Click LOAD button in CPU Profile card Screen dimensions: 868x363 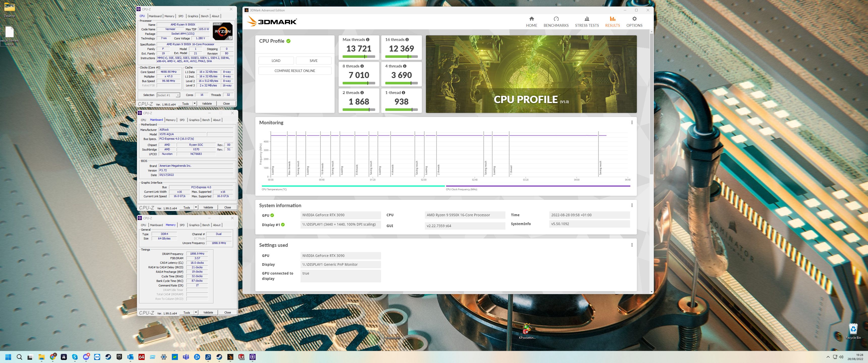pyautogui.click(x=276, y=61)
